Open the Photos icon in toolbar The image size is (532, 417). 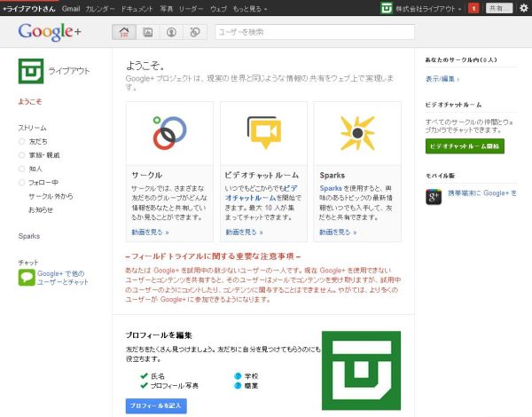pos(148,32)
